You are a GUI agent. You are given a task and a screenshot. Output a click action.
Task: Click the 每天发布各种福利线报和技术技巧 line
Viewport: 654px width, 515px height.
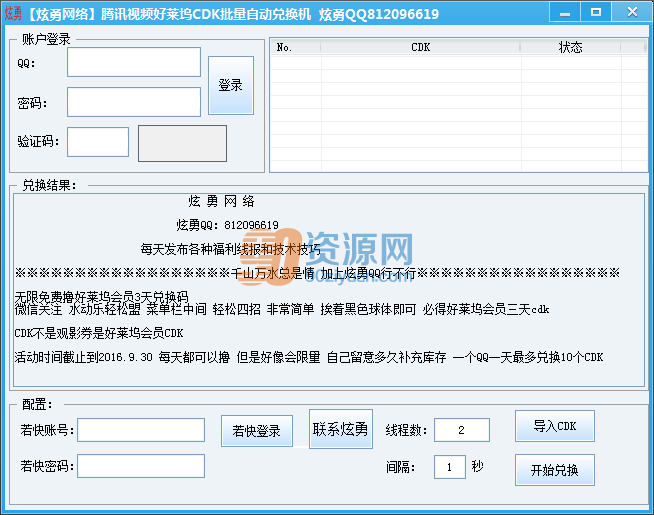pyautogui.click(x=230, y=249)
